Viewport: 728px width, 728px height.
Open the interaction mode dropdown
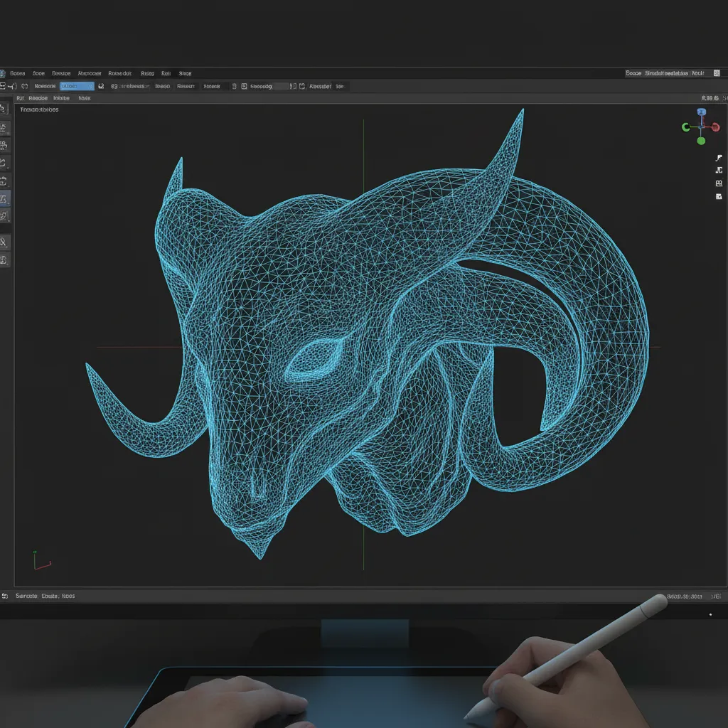[44, 85]
